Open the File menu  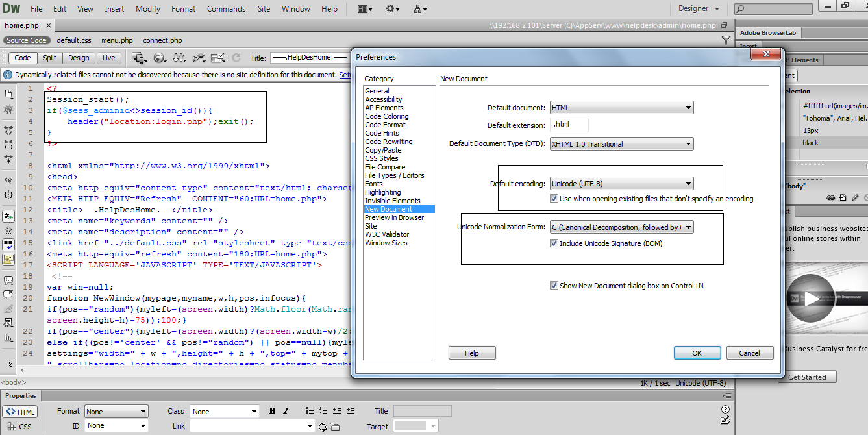coord(36,9)
